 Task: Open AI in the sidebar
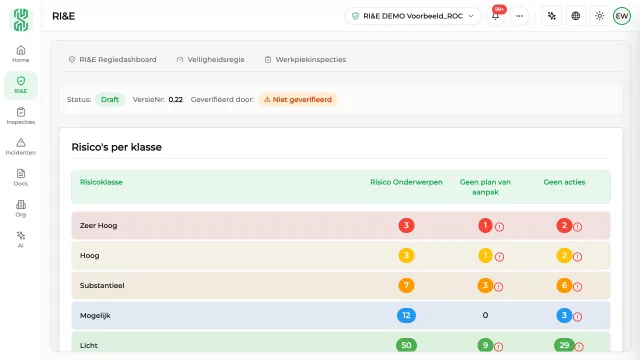(x=21, y=240)
